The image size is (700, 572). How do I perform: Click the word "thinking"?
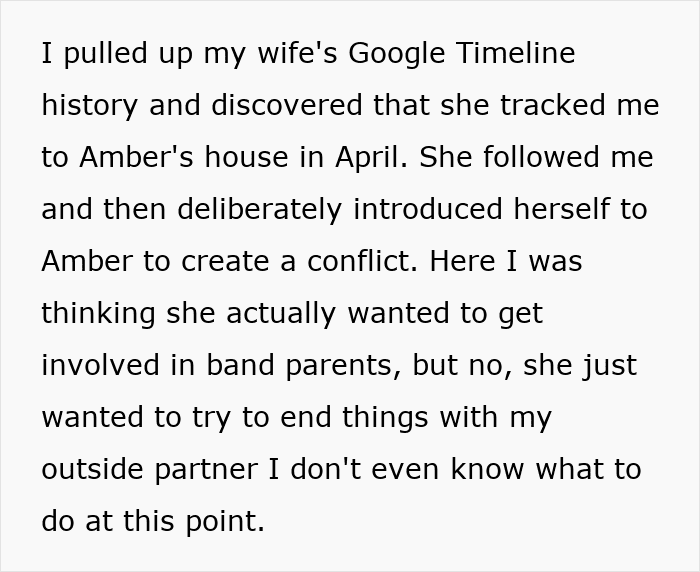[x=99, y=313]
